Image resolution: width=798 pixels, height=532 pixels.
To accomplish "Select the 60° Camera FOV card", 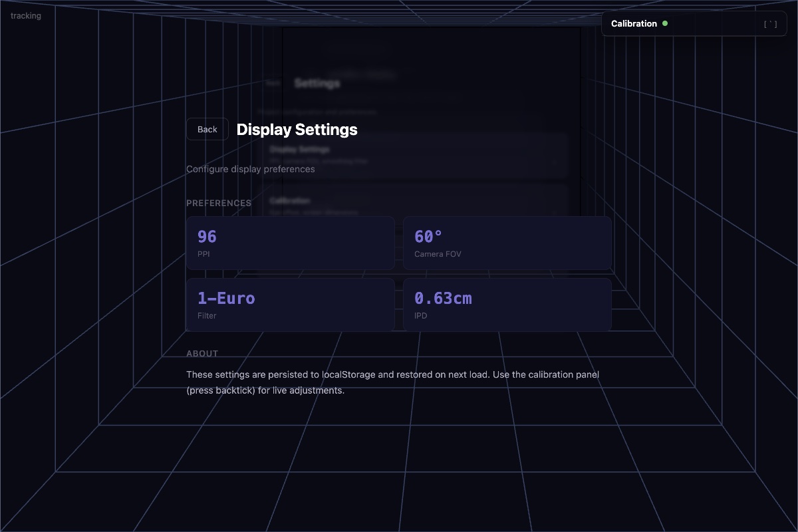I will coord(507,243).
